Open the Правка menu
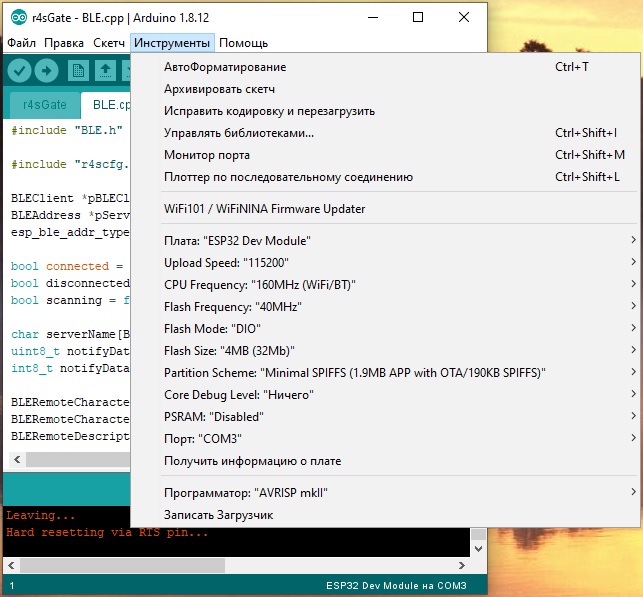 tap(64, 43)
